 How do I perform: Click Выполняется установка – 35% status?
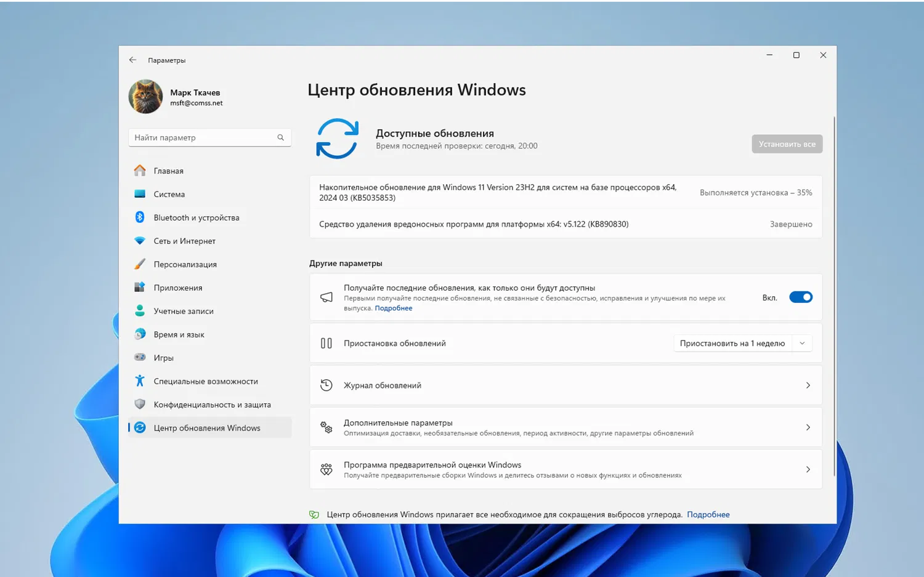click(756, 193)
